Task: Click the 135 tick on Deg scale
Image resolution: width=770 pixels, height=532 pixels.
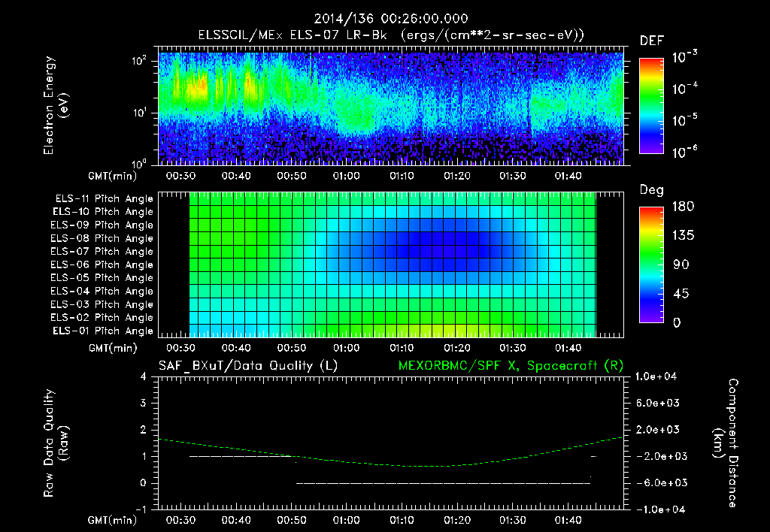Action: [683, 236]
